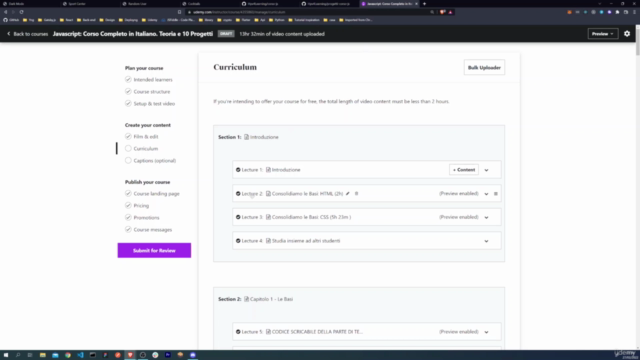Click the published check icon on Lecture 4
The width and height of the screenshot is (640, 360).
238,241
